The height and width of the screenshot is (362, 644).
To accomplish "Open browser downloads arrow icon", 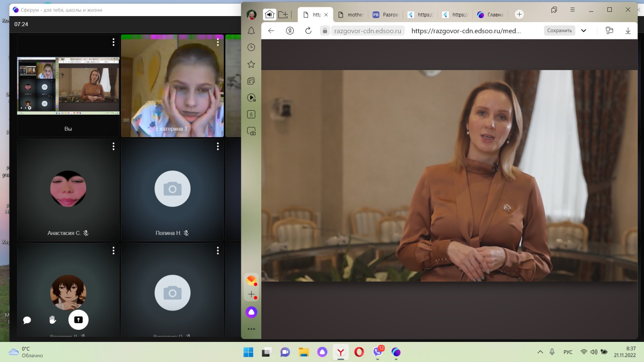I will pyautogui.click(x=628, y=31).
